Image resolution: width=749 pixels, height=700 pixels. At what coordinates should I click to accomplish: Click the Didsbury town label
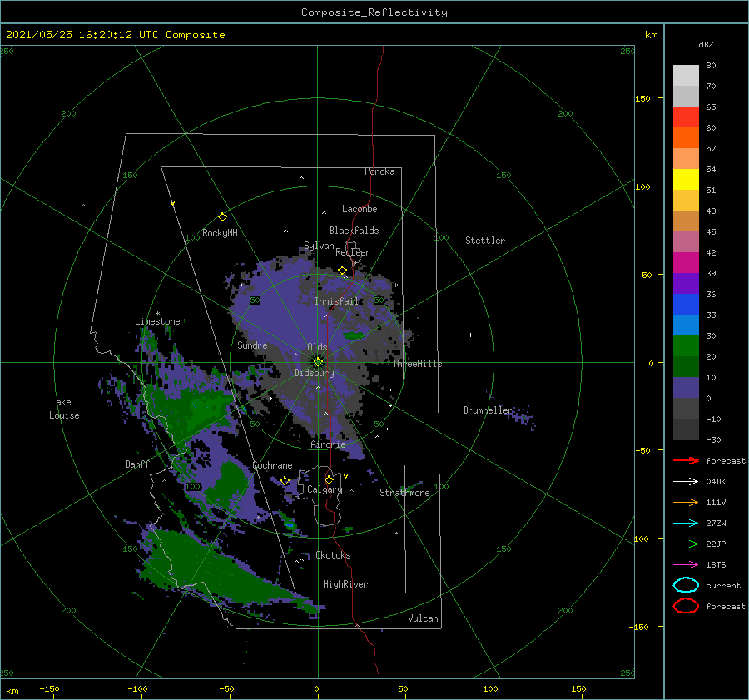[x=314, y=373]
